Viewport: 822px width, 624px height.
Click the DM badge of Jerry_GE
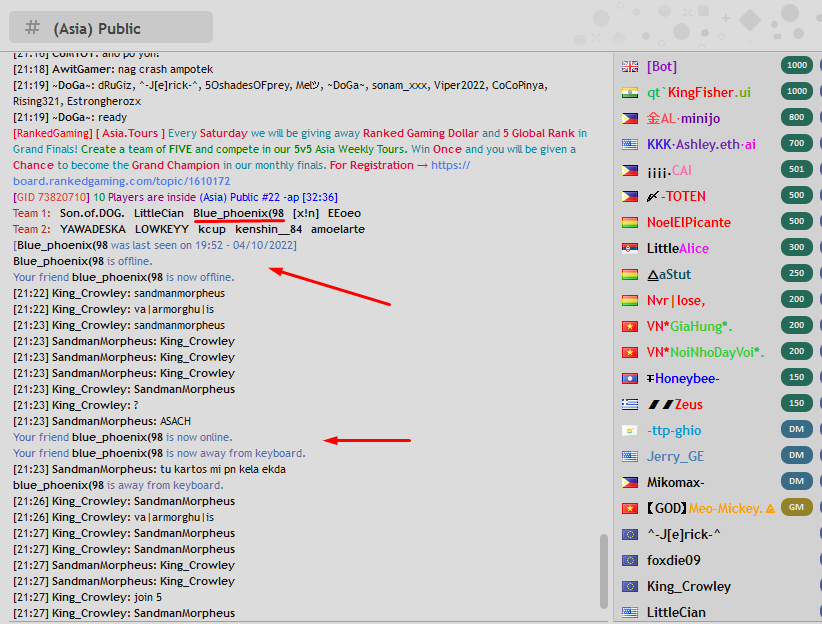pyautogui.click(x=796, y=455)
